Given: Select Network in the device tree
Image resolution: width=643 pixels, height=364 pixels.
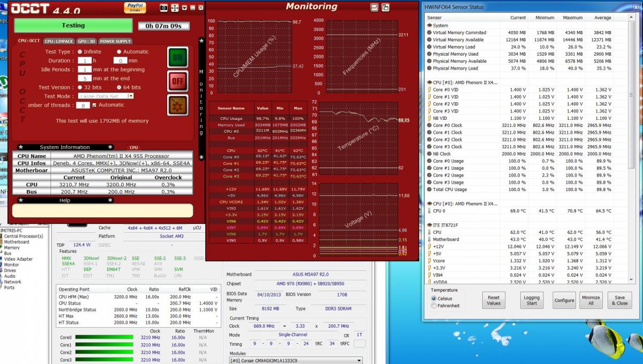Looking at the screenshot, I should 12,282.
